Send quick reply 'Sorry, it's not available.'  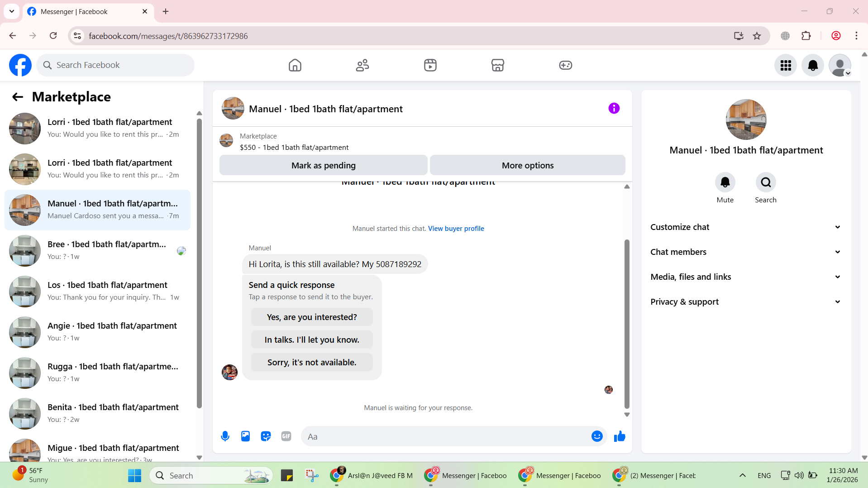312,363
